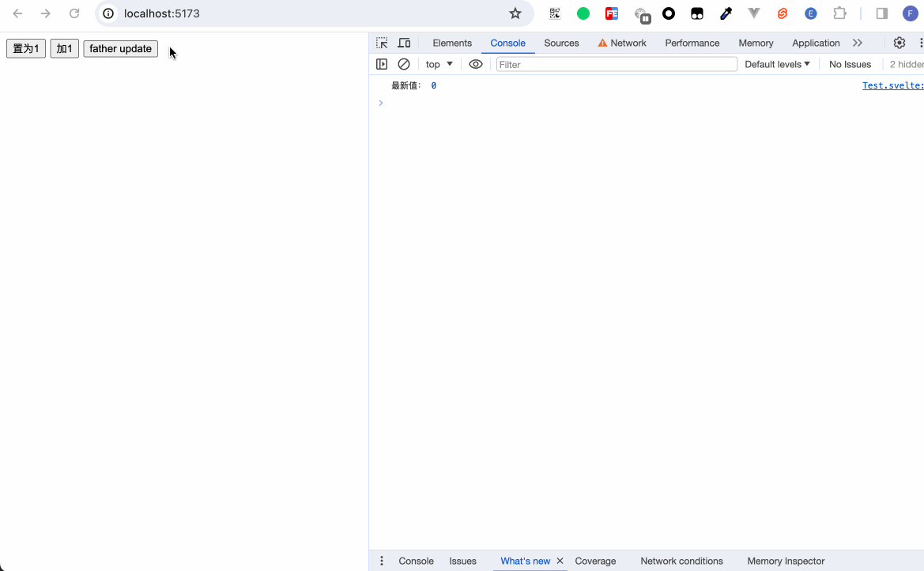
Task: Open the QR code extension icon
Action: pyautogui.click(x=555, y=13)
